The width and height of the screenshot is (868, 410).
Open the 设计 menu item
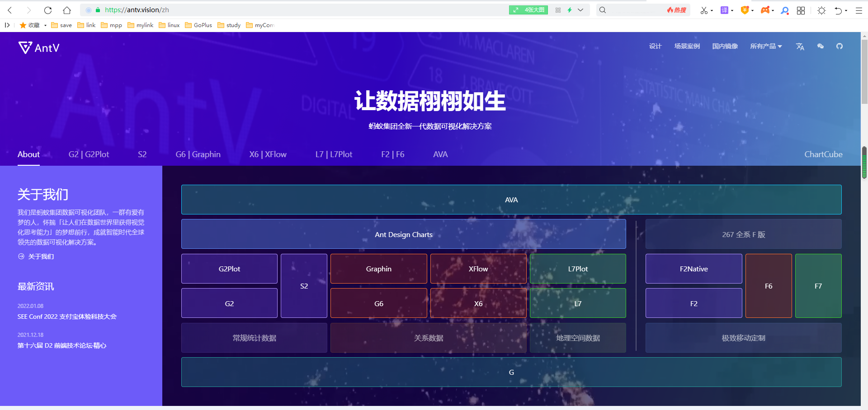coord(655,46)
